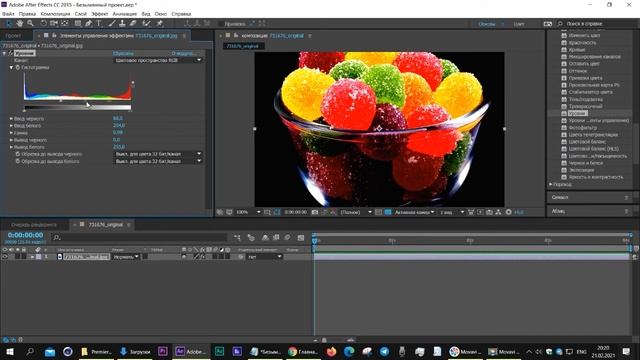Click the blue timeline timecode 0:00:00:00
This screenshot has width=640, height=360.
(25, 235)
